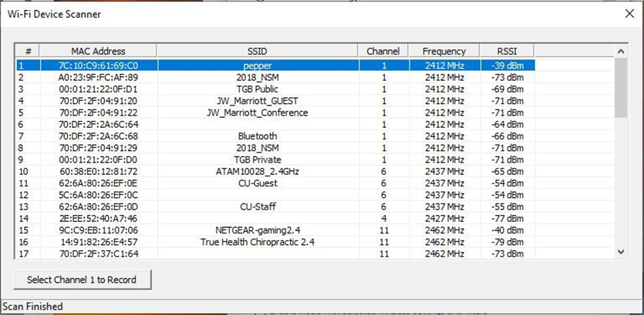Click the vertical scrollbar thumb
Screen dimensions: 644x315
tap(621, 87)
